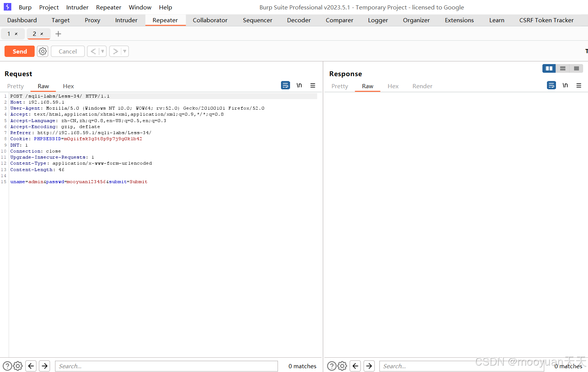The height and width of the screenshot is (372, 588).
Task: Select Response Hex view
Action: point(393,86)
